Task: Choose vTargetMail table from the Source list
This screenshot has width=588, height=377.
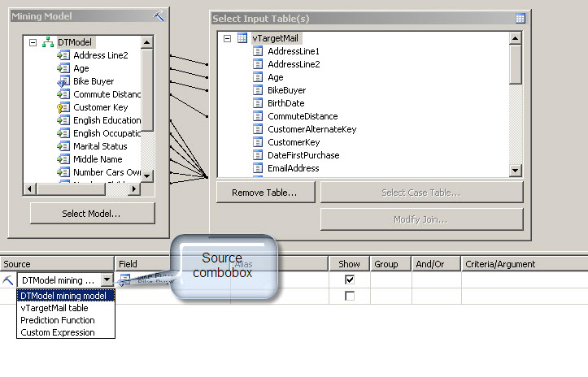Action: [66, 308]
